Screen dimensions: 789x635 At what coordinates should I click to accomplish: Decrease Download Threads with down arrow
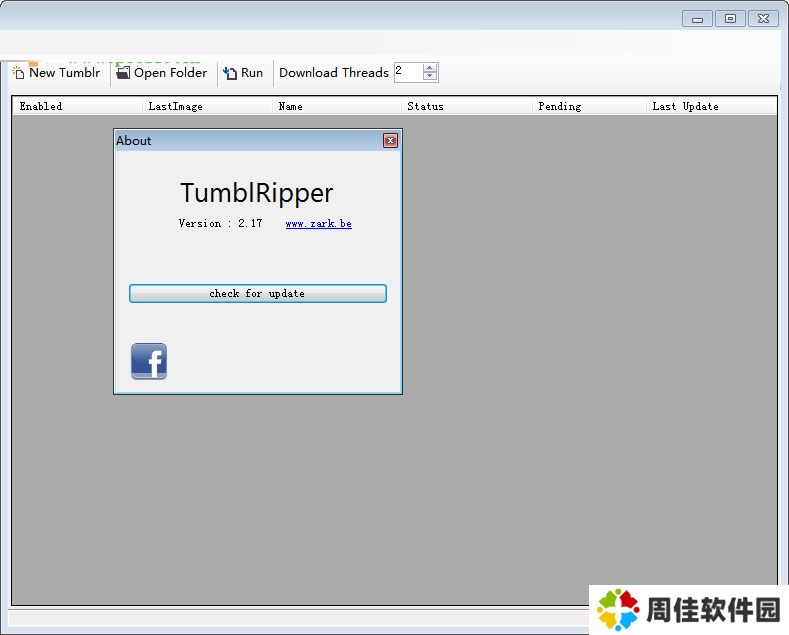[x=430, y=76]
